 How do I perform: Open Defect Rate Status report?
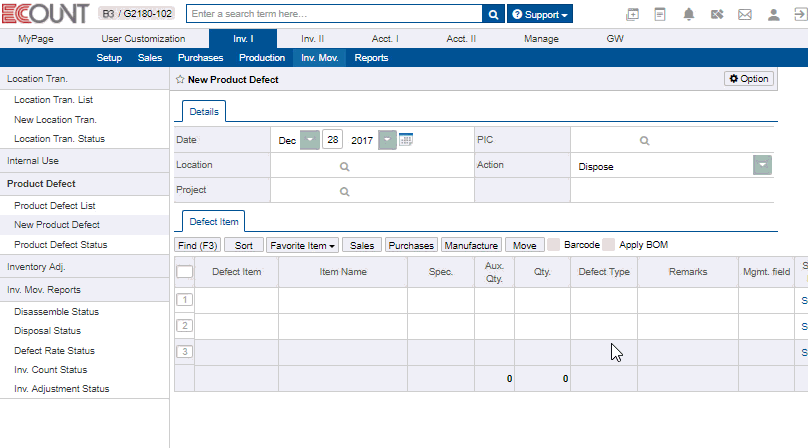(55, 351)
